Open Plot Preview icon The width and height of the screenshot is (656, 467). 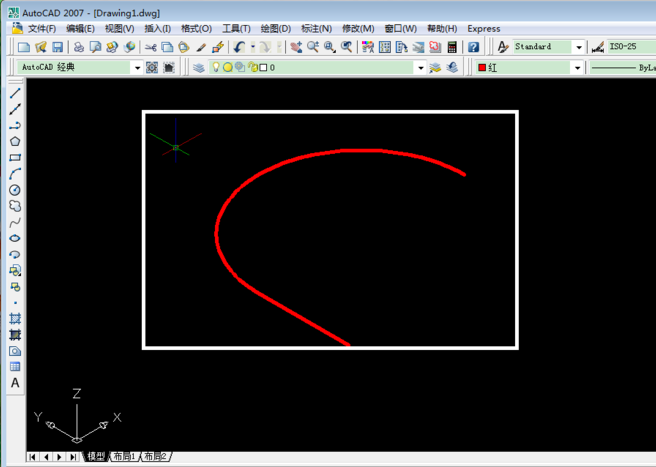point(95,47)
